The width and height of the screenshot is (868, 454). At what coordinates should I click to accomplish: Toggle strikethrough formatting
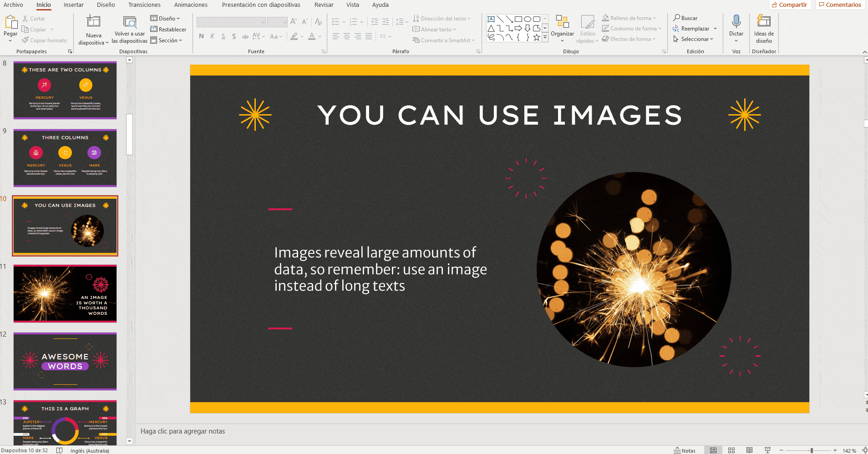[245, 36]
